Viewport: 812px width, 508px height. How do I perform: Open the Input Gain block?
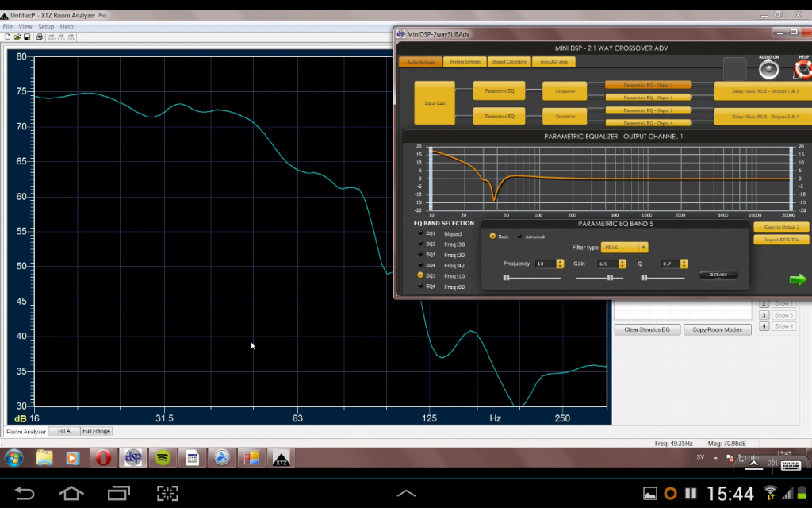(x=435, y=102)
